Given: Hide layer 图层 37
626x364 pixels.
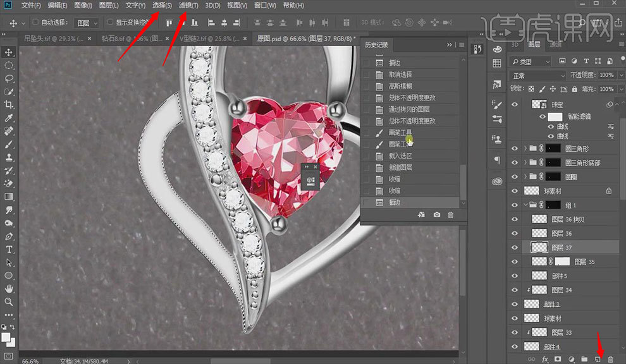Looking at the screenshot, I should tap(515, 248).
